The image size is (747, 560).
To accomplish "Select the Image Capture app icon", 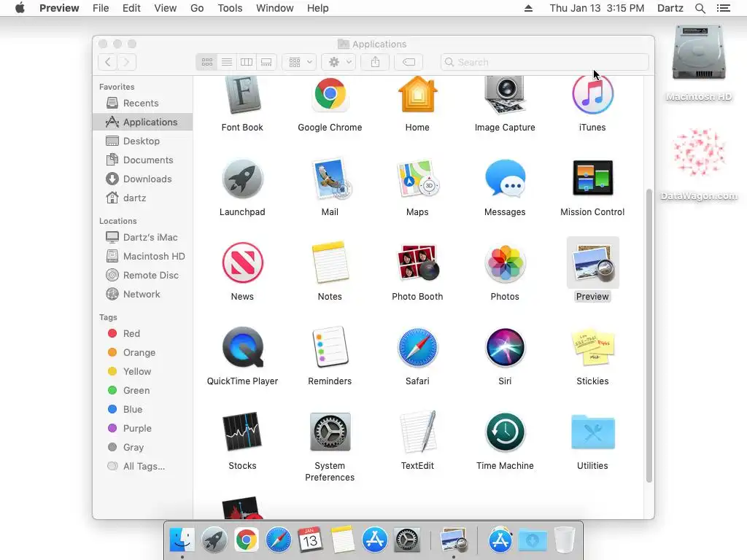I will coord(505,96).
